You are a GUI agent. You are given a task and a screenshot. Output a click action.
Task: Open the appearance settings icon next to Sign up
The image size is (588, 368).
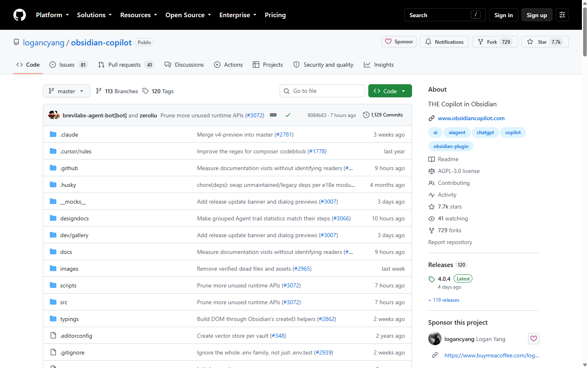point(562,15)
